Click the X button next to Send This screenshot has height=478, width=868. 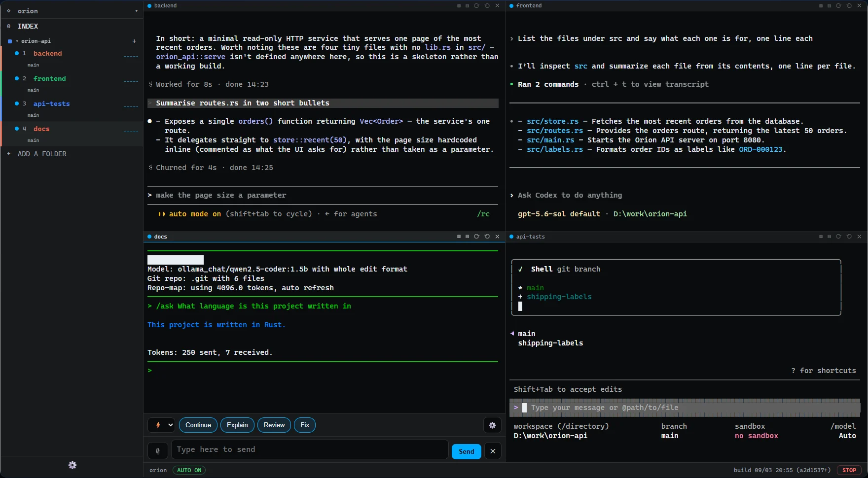(x=493, y=451)
